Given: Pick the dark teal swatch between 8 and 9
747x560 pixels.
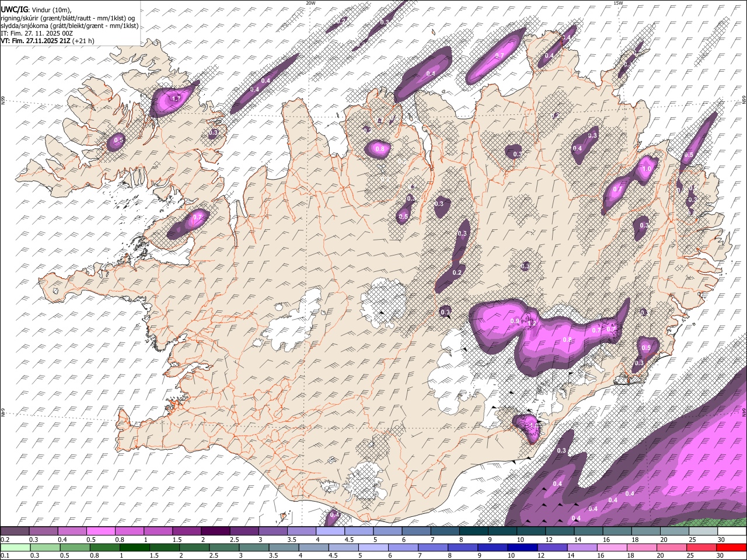Looking at the screenshot, I should pos(473,531).
